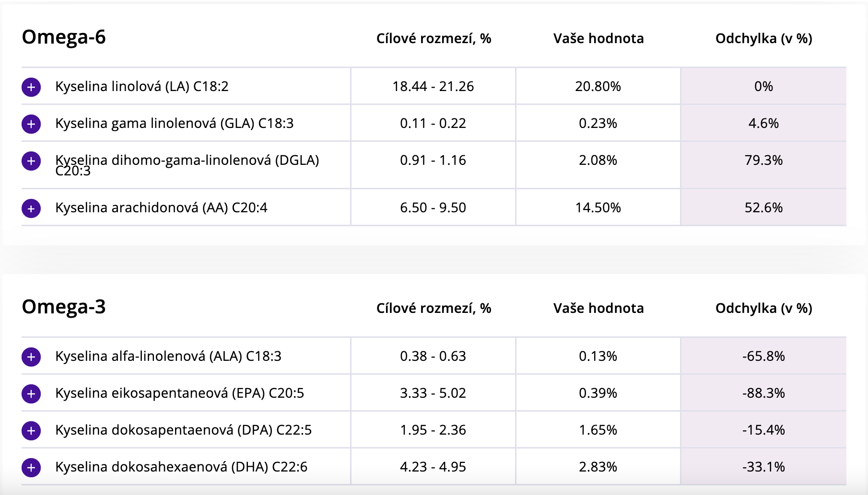Click Kyselina arachidonová (AA) C20:4 label
Image resolution: width=868 pixels, height=495 pixels.
click(161, 207)
